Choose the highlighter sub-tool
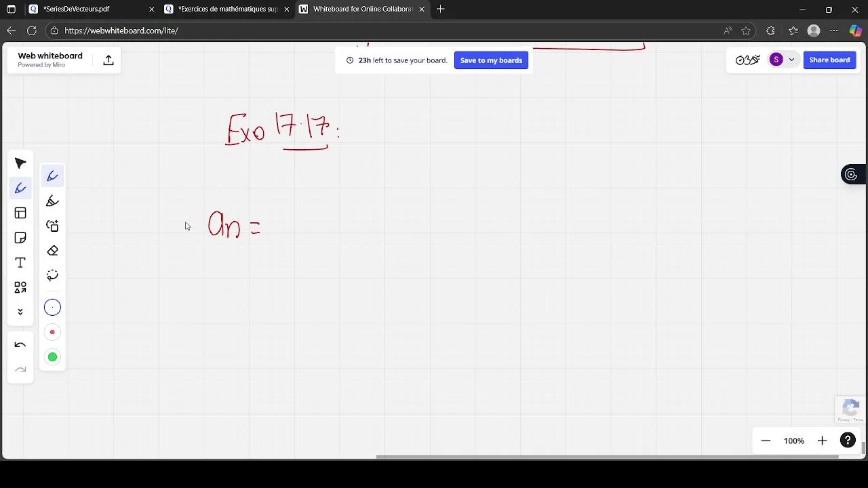The image size is (868, 488). tap(52, 201)
